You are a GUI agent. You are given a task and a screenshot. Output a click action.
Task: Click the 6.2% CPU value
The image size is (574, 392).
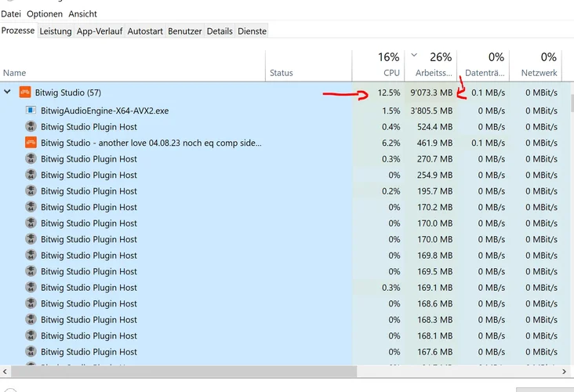pos(391,143)
